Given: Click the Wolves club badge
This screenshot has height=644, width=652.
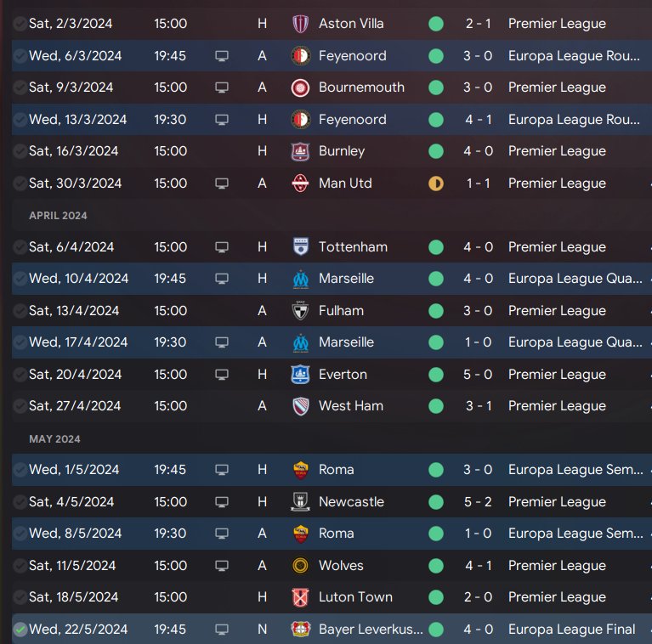Looking at the screenshot, I should click(300, 566).
